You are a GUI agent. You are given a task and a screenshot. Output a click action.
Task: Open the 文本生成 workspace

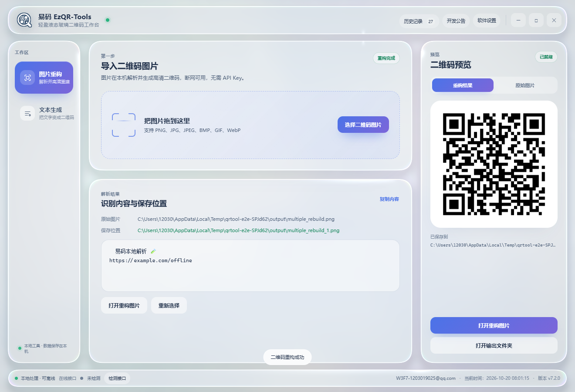click(x=44, y=113)
